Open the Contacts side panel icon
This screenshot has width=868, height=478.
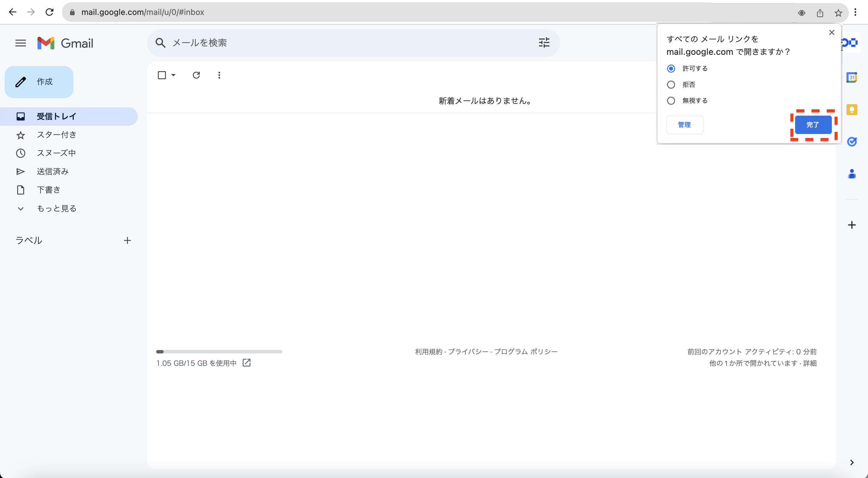pyautogui.click(x=851, y=174)
